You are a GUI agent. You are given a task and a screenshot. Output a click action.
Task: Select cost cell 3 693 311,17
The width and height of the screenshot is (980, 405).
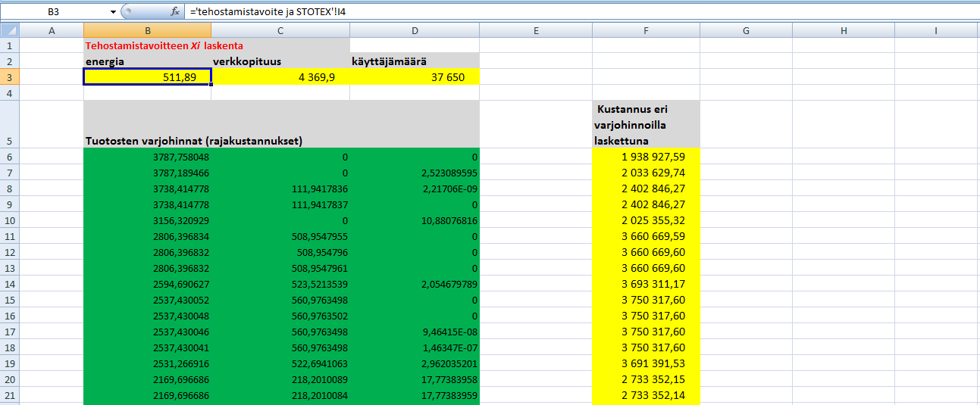click(x=646, y=284)
